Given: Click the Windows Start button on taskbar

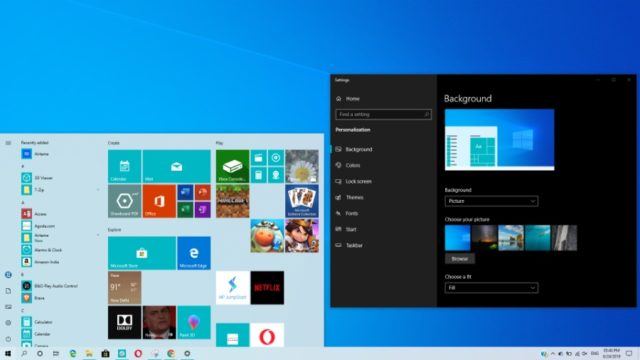Looking at the screenshot, I should pyautogui.click(x=8, y=353).
